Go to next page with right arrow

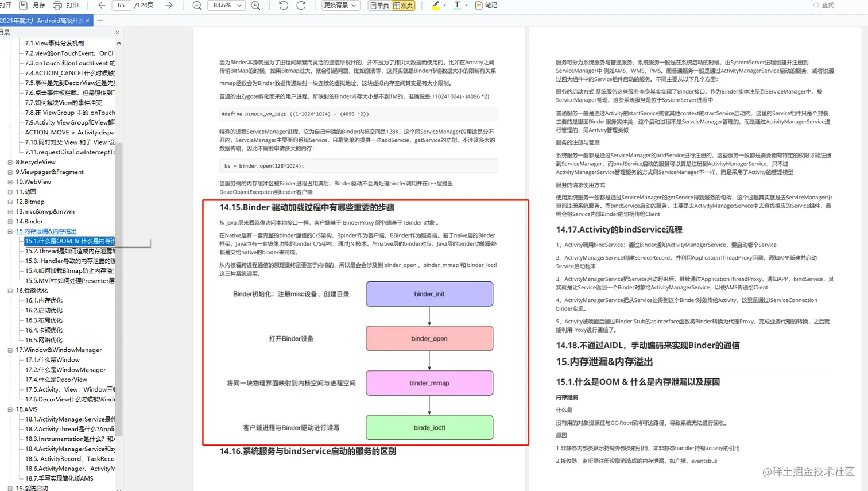click(169, 5)
